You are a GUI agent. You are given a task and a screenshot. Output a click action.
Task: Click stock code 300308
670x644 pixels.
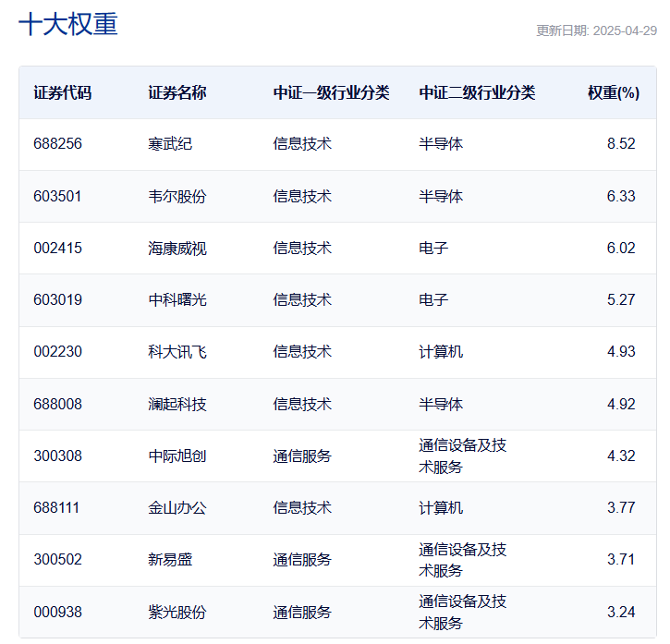(x=57, y=456)
